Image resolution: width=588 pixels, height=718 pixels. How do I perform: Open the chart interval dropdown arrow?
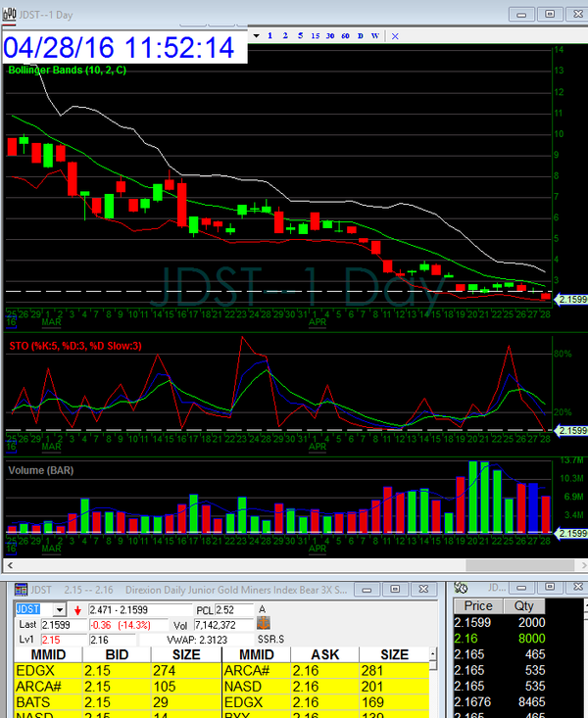click(x=256, y=35)
